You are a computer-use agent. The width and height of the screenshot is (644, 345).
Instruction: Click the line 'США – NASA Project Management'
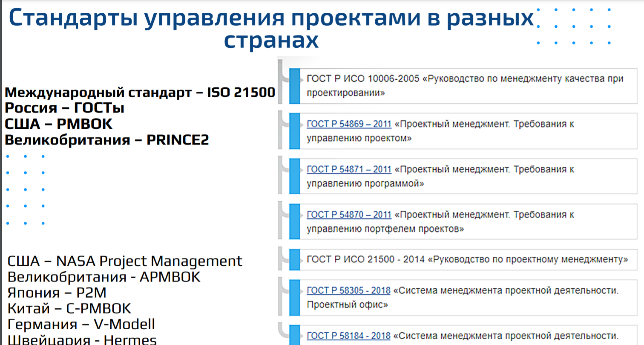125,261
